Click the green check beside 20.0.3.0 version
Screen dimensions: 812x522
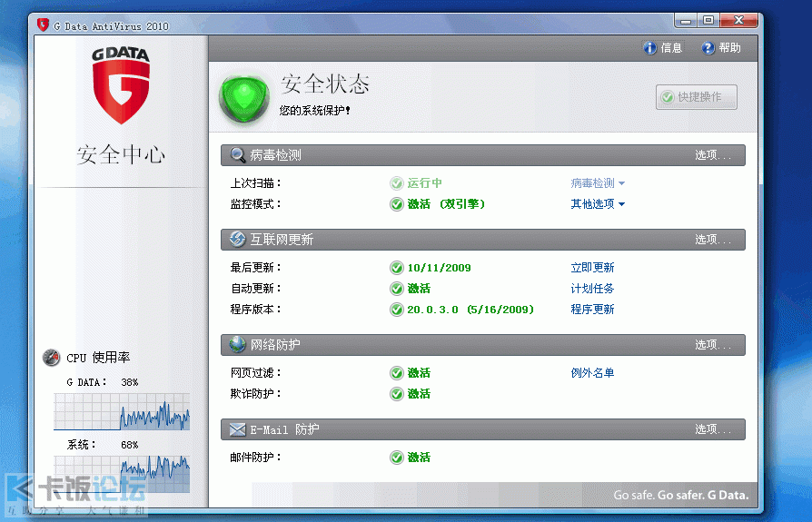(397, 310)
